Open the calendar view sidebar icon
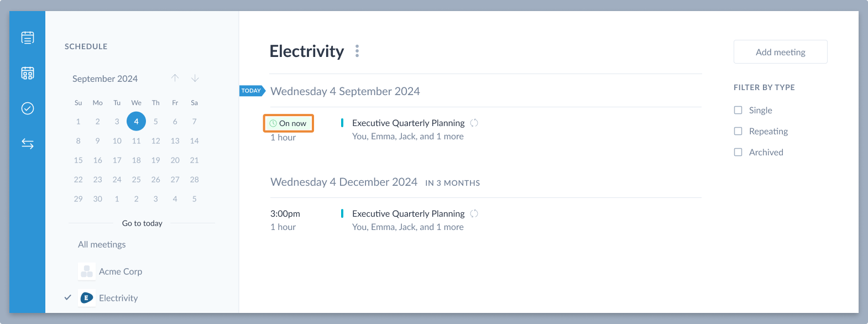Viewport: 868px width, 324px height. pyautogui.click(x=28, y=73)
